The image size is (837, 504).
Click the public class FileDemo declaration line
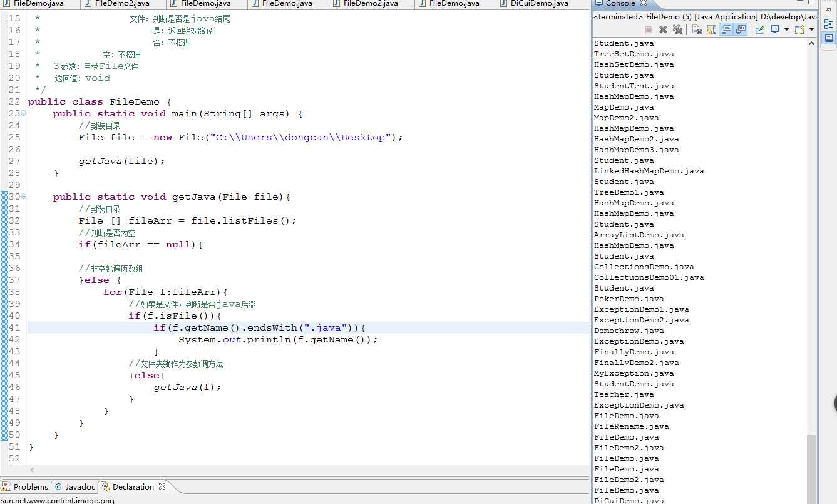tap(100, 101)
